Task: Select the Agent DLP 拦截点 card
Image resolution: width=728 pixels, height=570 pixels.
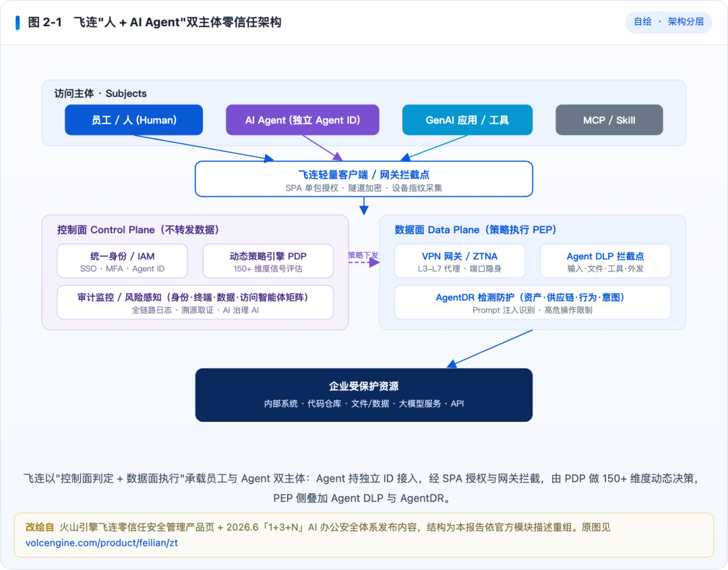Action: pyautogui.click(x=605, y=261)
